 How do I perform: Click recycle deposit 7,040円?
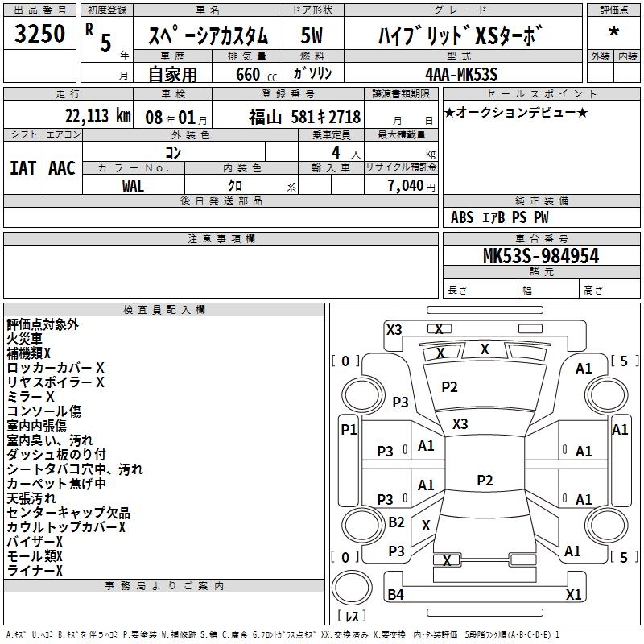click(411, 186)
